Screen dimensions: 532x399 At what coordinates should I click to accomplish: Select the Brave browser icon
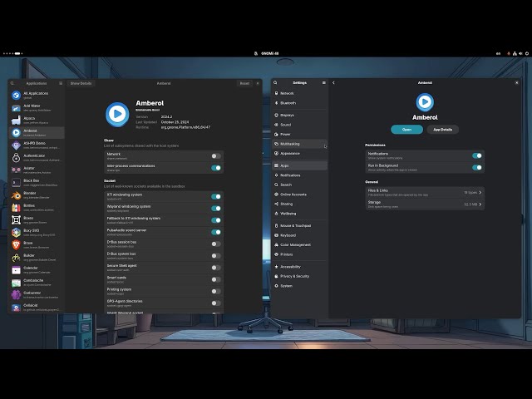click(x=16, y=245)
